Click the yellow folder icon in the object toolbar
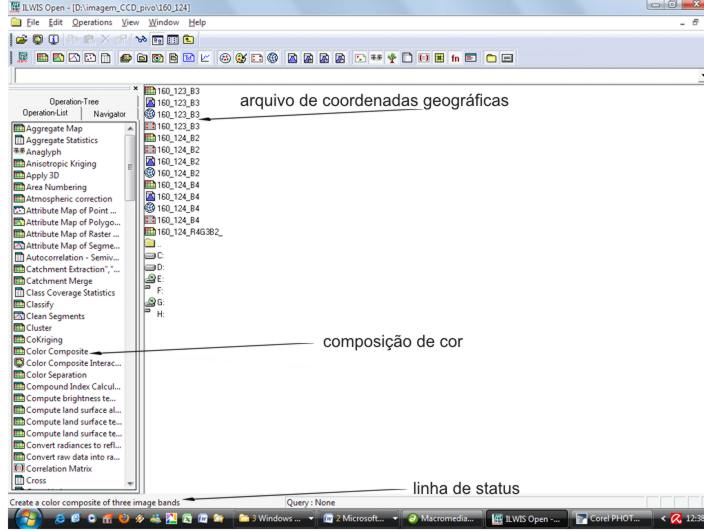Viewport: 704px width, 531px height. click(x=491, y=59)
